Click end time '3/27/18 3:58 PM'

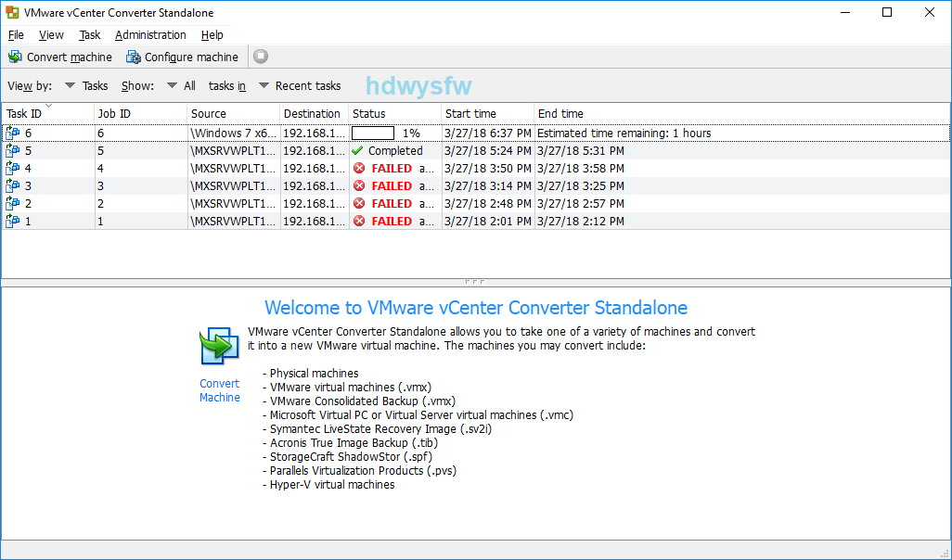click(x=581, y=168)
